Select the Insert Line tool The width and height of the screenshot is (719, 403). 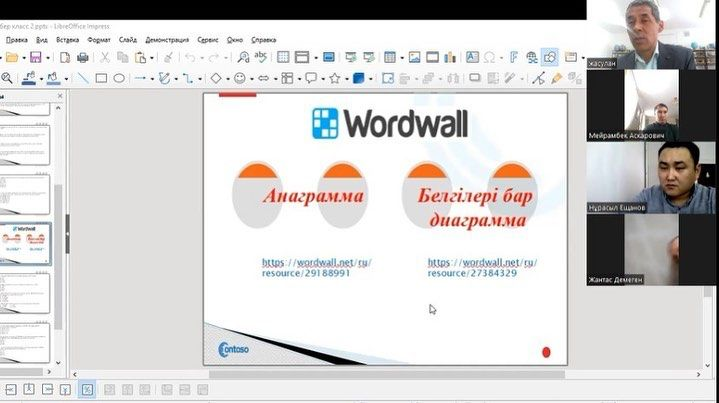pyautogui.click(x=83, y=78)
